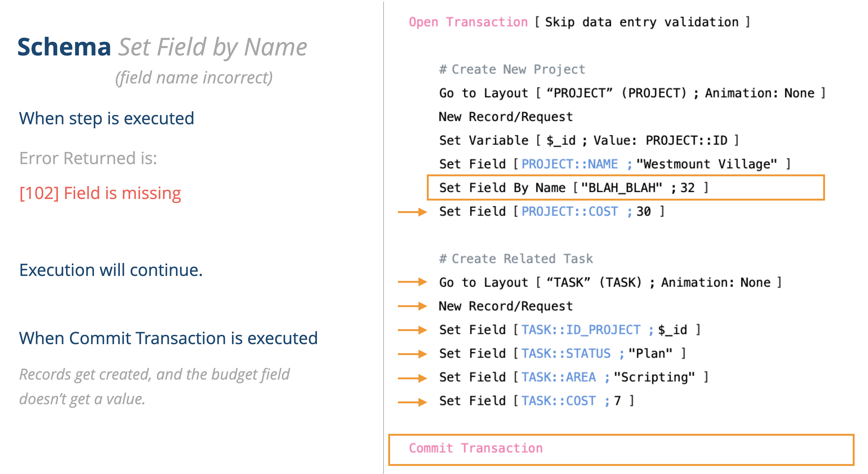Screen dimensions: 868x474
Task: Select the highlighted Set Field By Name step
Action: point(573,188)
